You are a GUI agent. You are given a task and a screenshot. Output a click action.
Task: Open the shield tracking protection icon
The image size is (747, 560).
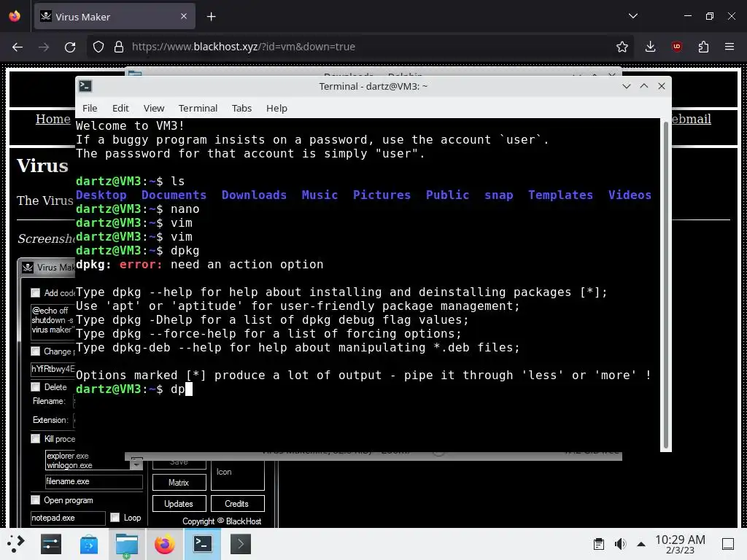98,47
